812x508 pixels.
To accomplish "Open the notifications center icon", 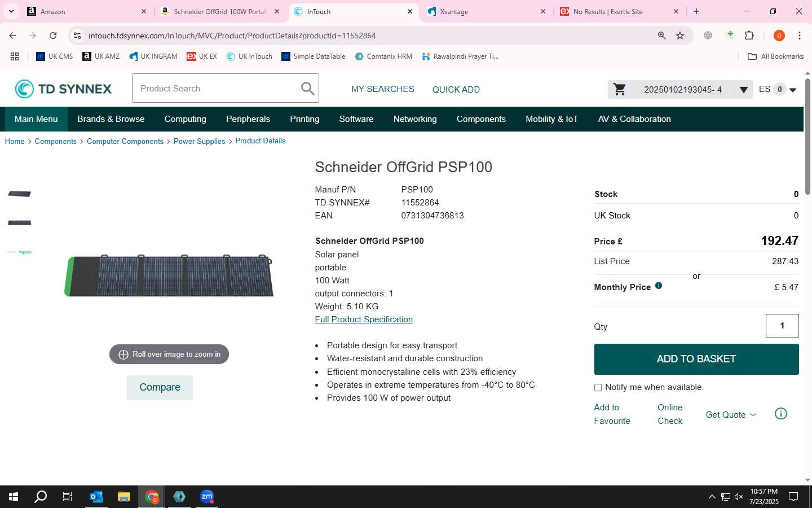I will 793,497.
